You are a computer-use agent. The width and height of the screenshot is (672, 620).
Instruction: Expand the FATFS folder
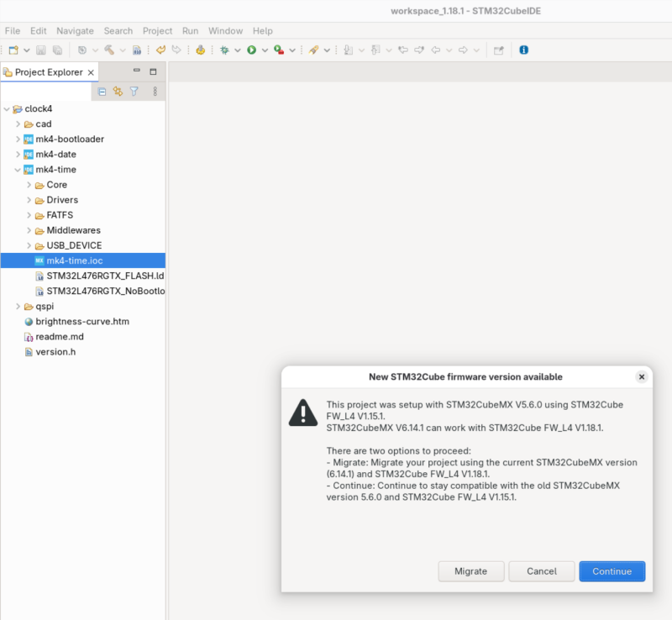click(x=29, y=215)
